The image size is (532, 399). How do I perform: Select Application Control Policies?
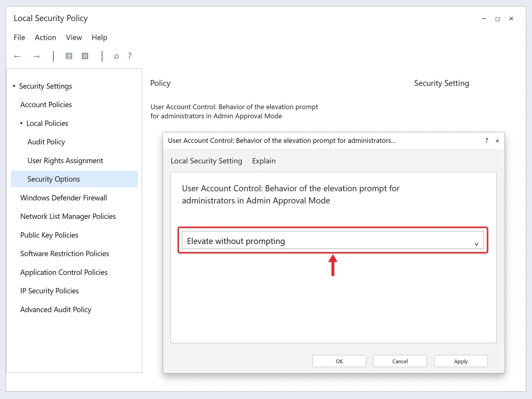click(x=64, y=272)
